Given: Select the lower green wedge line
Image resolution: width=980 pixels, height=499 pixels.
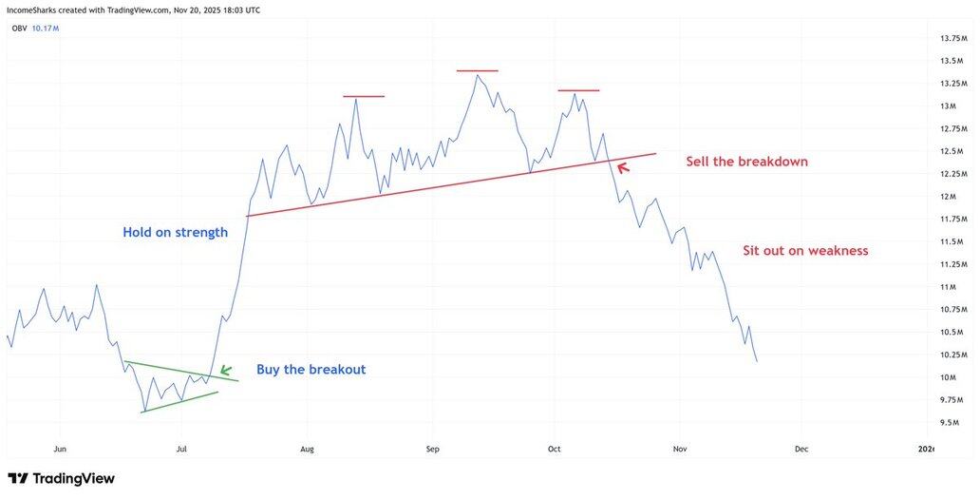Looking at the screenshot, I should (x=181, y=402).
